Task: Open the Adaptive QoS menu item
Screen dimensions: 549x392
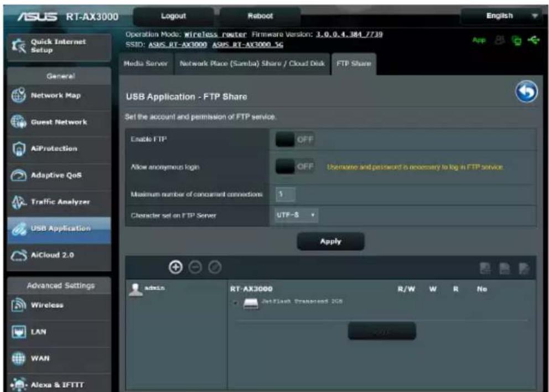Action: pos(59,175)
